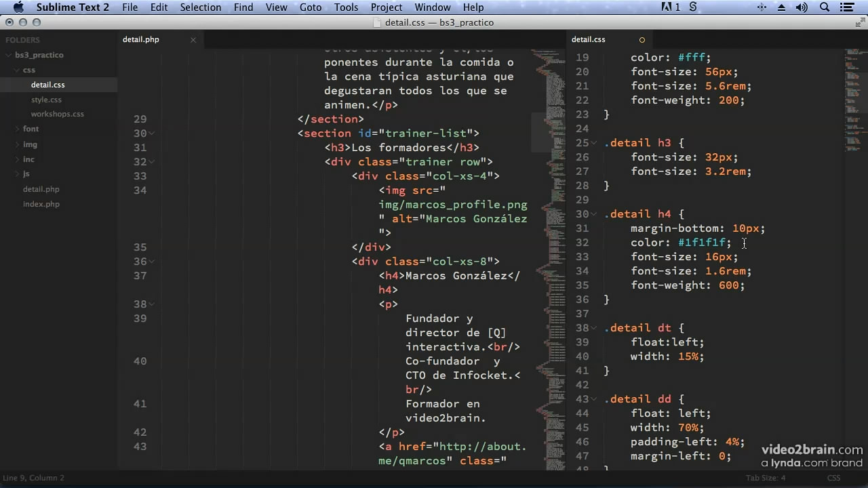
Task: Click the font-weight: 600; declaration
Action: (x=688, y=285)
